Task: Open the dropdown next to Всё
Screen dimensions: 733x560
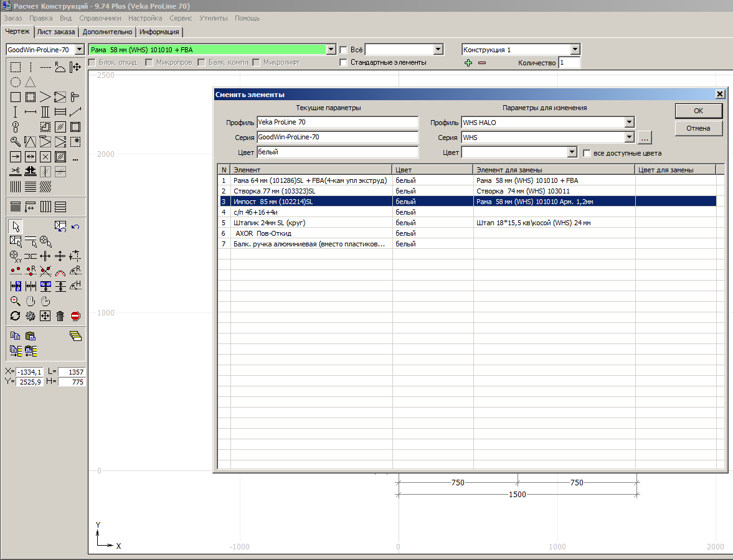Action: click(x=438, y=50)
